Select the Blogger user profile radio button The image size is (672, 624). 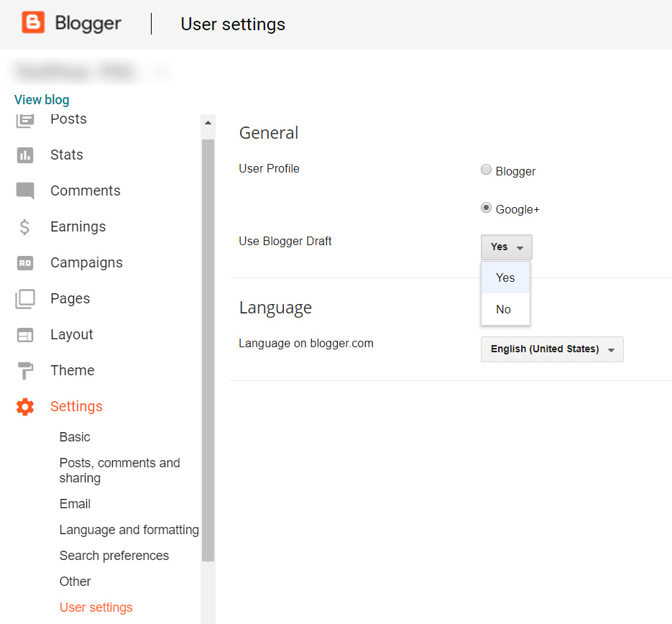point(487,170)
